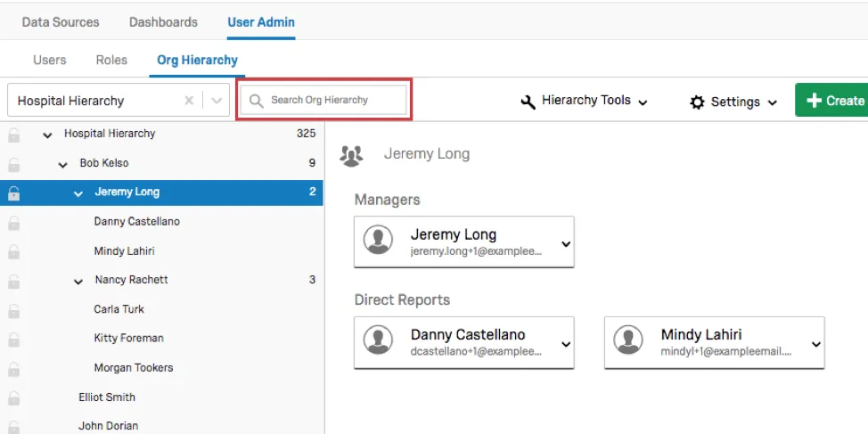868x434 pixels.
Task: Toggle the lock on the Jeremy Long row
Action: [13, 192]
